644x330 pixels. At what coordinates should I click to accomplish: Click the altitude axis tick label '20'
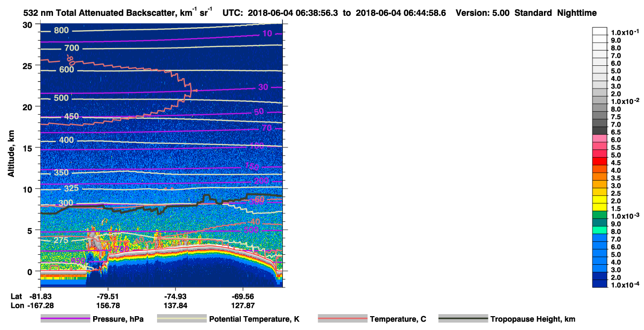coord(29,107)
